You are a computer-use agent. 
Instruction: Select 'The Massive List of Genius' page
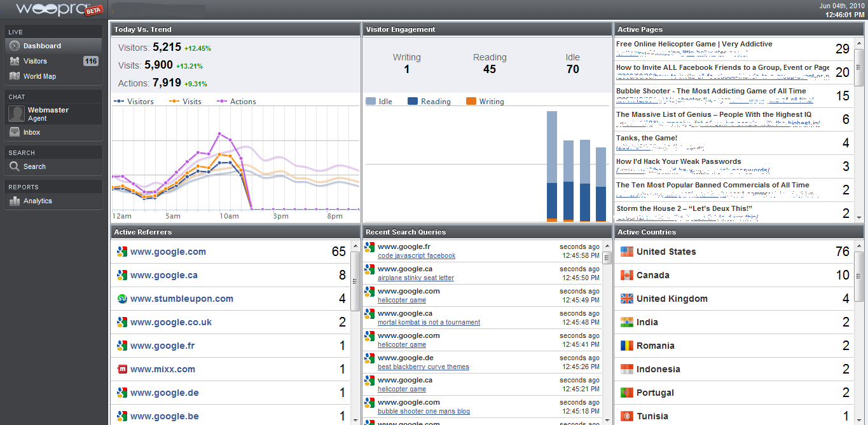click(733, 119)
